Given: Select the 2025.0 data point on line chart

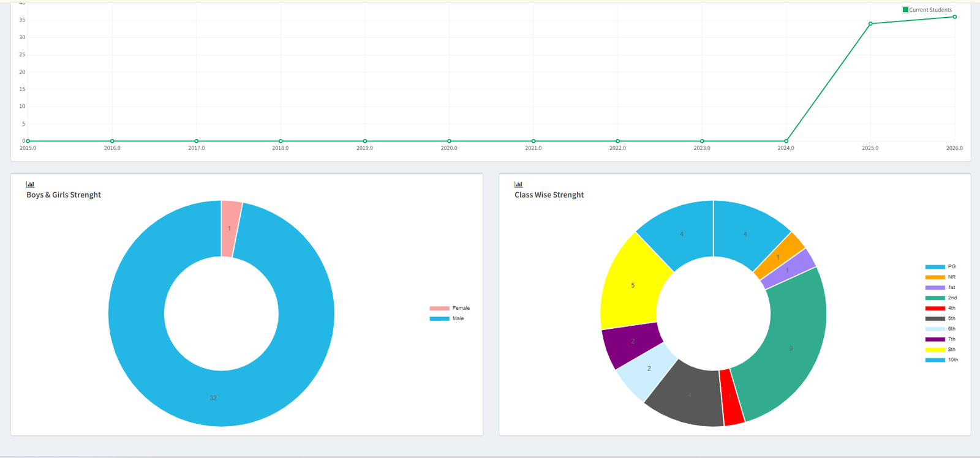Looking at the screenshot, I should 870,24.
